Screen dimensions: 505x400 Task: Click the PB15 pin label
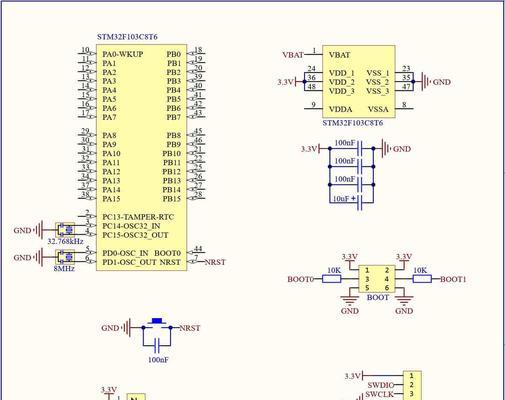(x=172, y=199)
